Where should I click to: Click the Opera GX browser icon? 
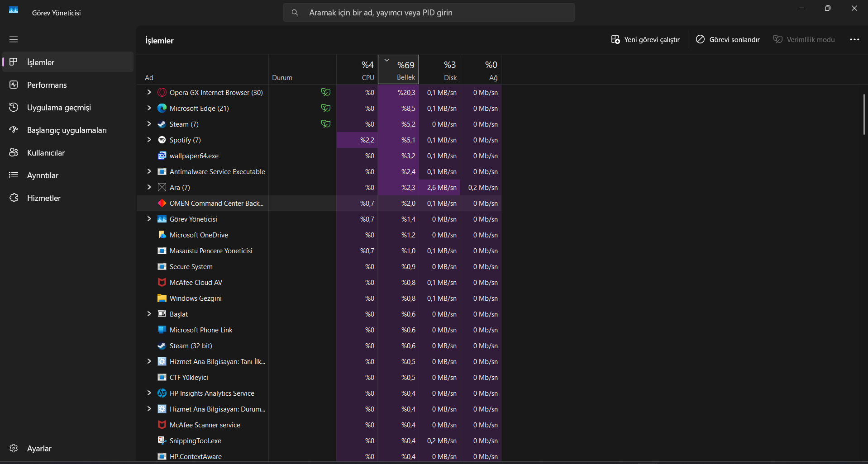pos(162,92)
